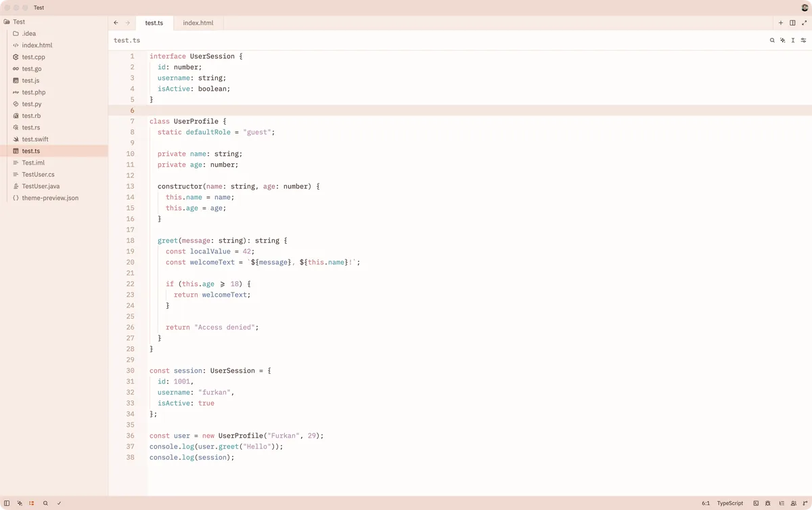Click the Go icon beside test.go
This screenshot has width=812, height=510.
click(16, 68)
